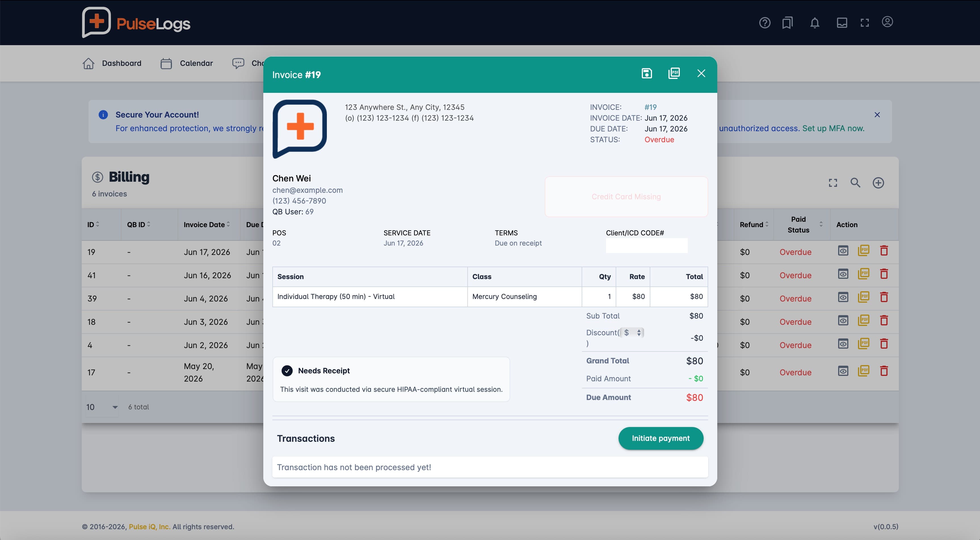The image size is (980, 540).
Task: Click the Mercury Counseling class cell
Action: (x=524, y=296)
